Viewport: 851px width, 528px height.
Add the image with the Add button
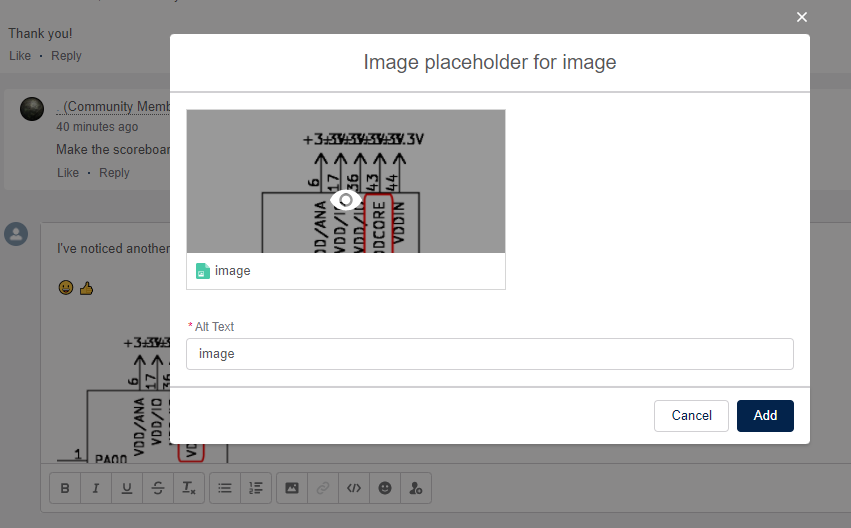click(x=765, y=416)
